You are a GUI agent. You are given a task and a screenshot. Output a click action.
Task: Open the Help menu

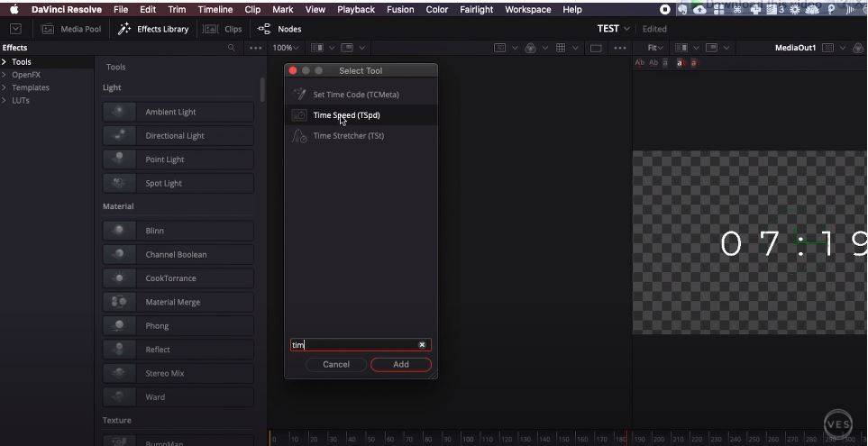[x=571, y=9]
